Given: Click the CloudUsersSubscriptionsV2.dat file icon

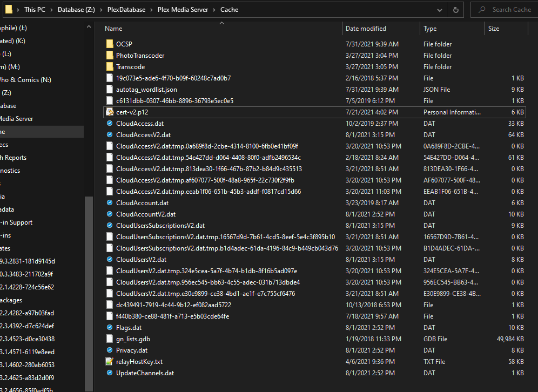Looking at the screenshot, I should coord(110,225).
